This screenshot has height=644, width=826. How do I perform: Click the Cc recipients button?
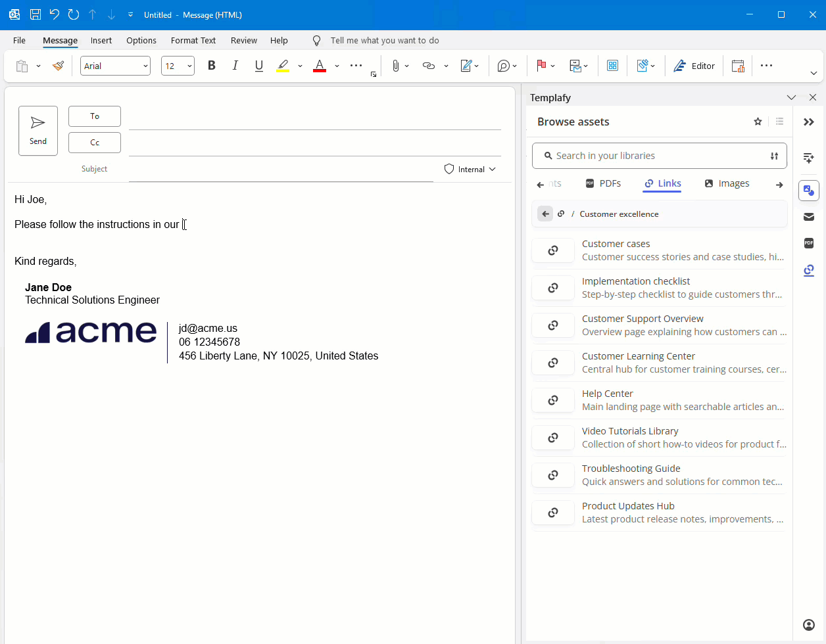pyautogui.click(x=95, y=143)
